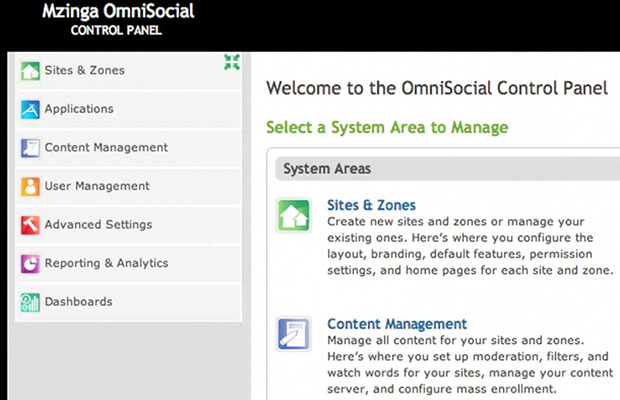620x400 pixels.
Task: Click the System Areas panel header
Action: point(448,169)
